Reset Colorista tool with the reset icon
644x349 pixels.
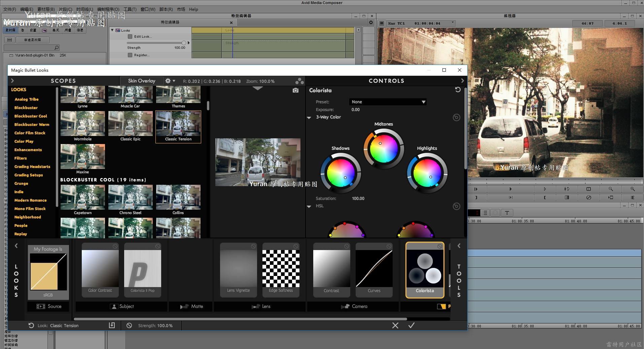point(458,90)
